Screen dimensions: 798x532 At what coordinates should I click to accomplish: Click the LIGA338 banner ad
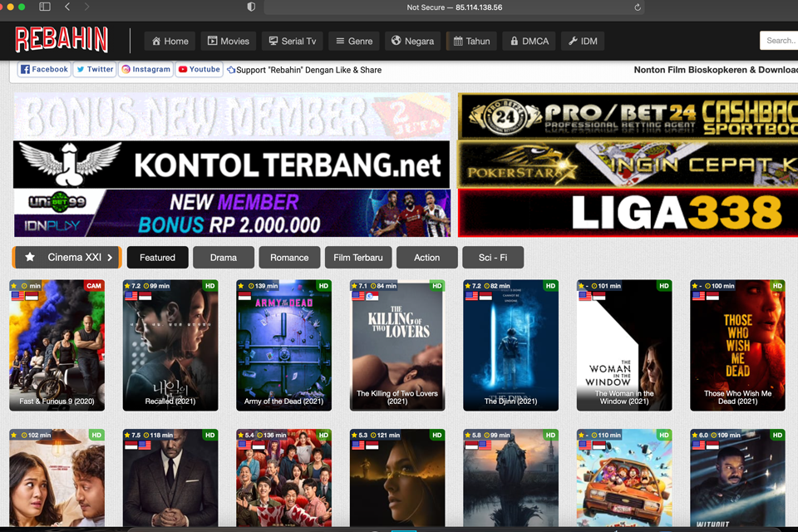(x=628, y=213)
